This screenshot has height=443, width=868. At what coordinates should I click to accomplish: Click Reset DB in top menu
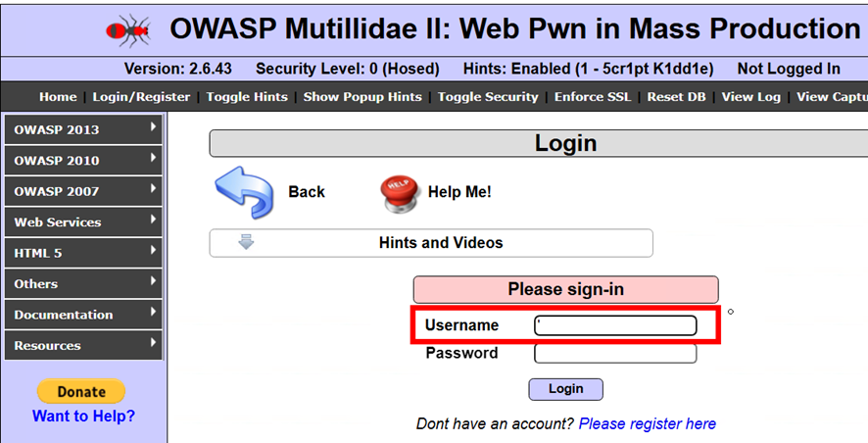coord(676,97)
